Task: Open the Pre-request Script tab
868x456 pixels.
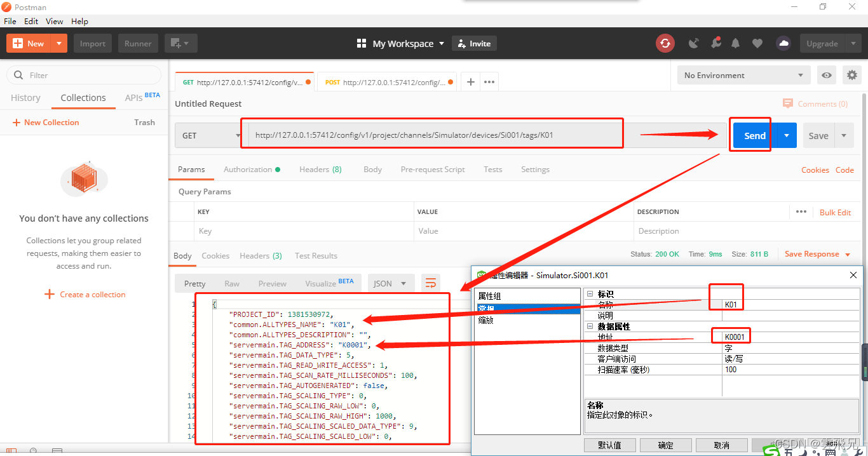Action: pyautogui.click(x=433, y=170)
